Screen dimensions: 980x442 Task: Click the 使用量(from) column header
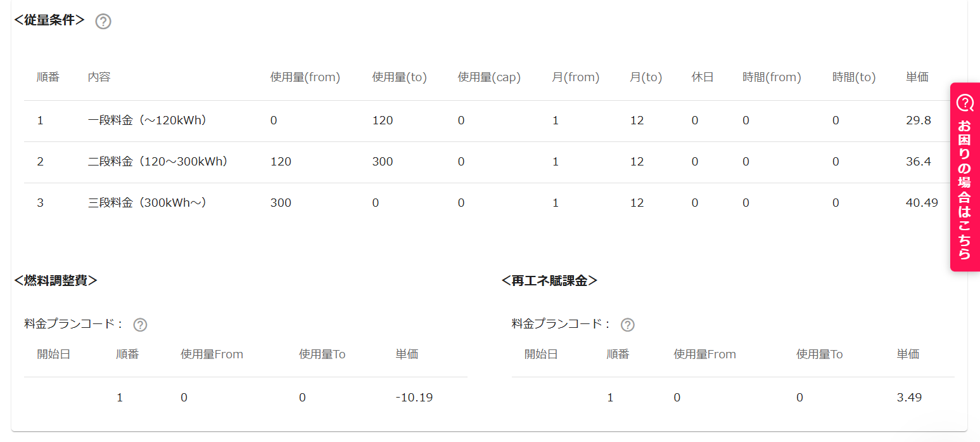pyautogui.click(x=305, y=77)
